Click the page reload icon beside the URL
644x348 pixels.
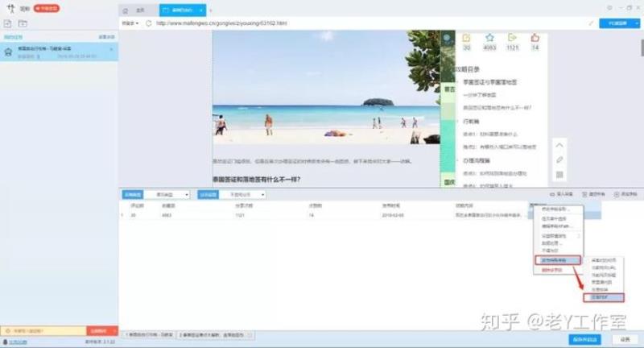click(x=149, y=23)
